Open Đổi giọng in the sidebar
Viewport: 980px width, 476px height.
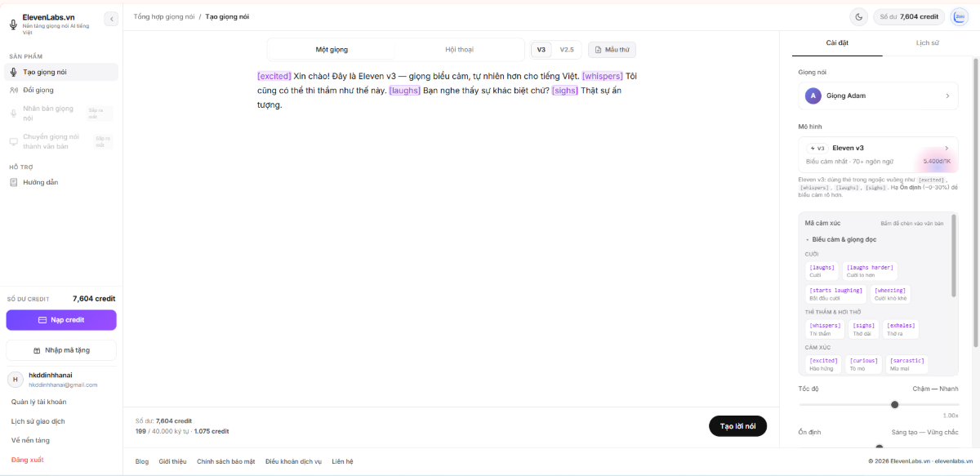coord(61,90)
